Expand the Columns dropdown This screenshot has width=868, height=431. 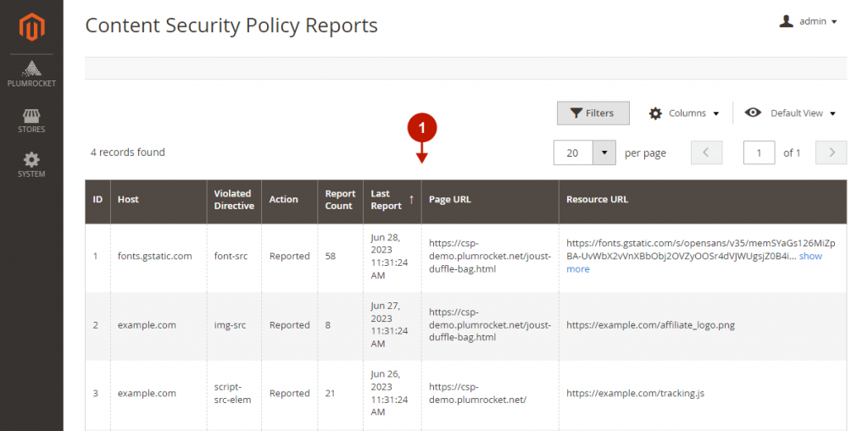[x=684, y=113]
